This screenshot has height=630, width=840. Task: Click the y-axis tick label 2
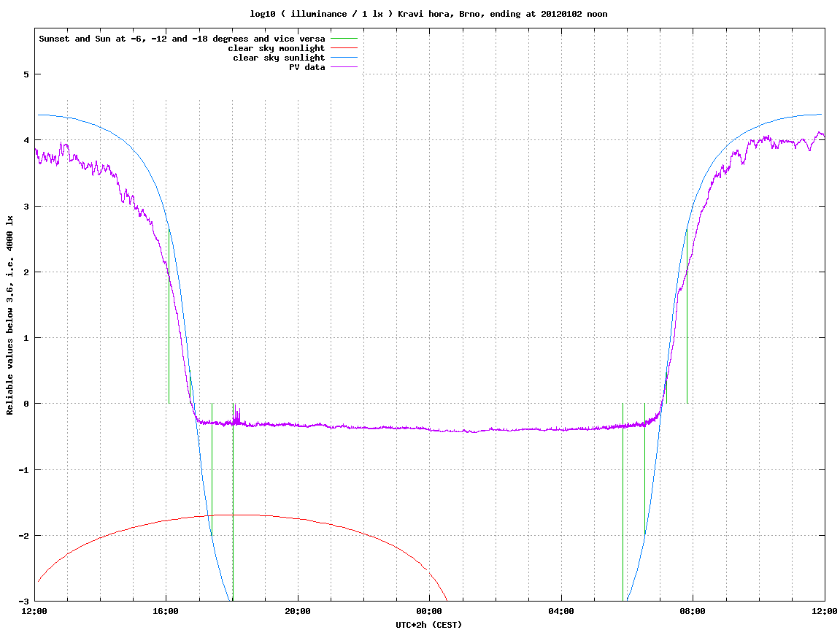pyautogui.click(x=26, y=272)
